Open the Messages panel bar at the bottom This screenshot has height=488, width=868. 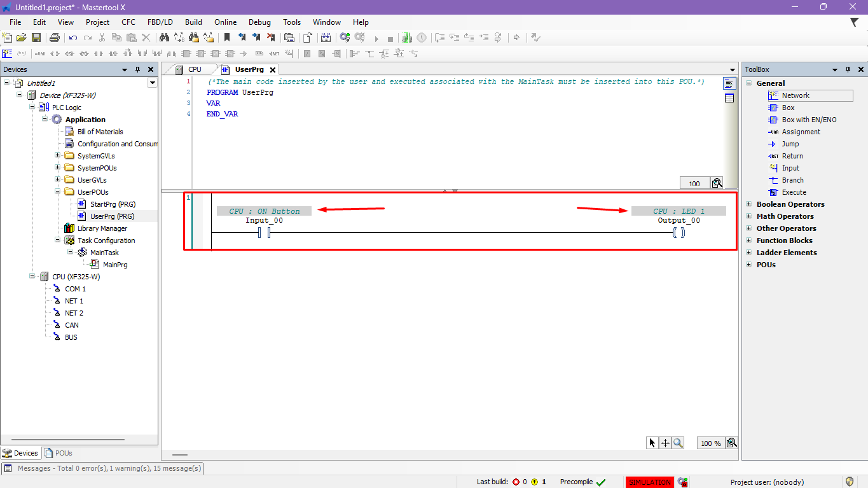(103, 468)
